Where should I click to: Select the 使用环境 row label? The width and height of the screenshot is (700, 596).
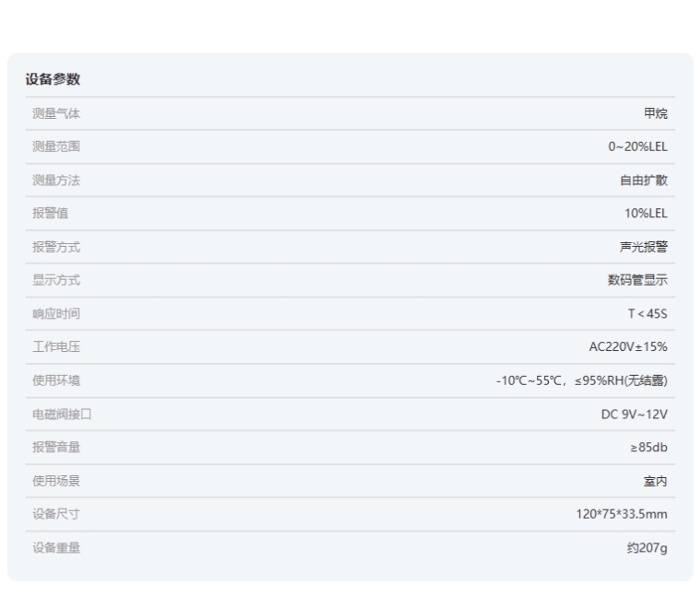coord(56,380)
